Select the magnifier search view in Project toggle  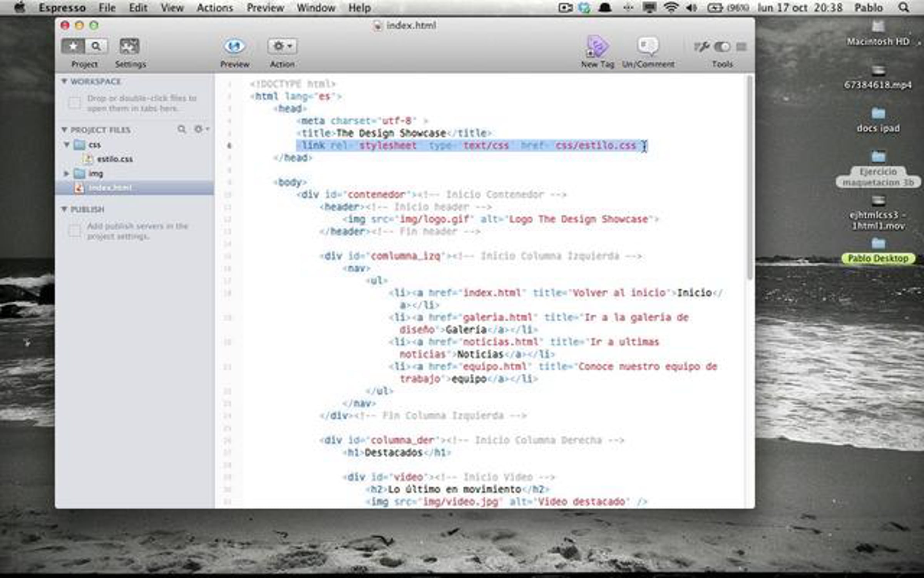96,47
